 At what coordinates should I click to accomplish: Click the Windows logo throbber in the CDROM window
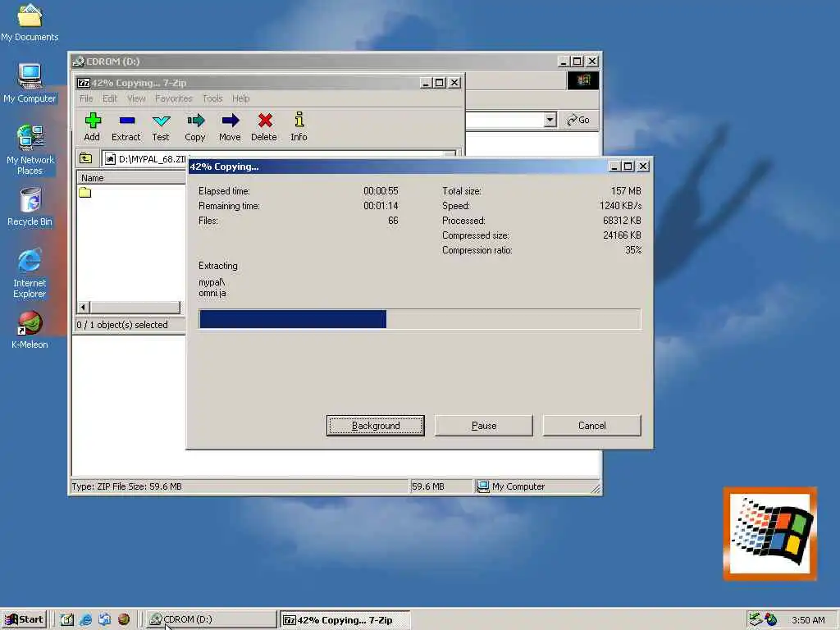(583, 80)
